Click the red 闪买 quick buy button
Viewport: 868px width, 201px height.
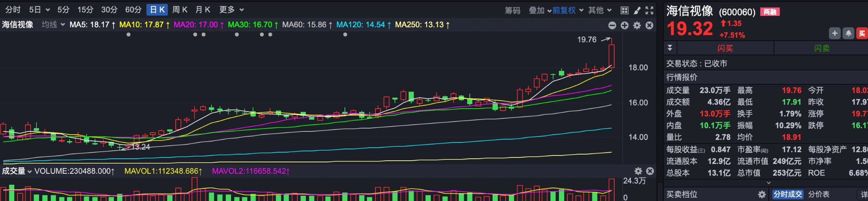(725, 48)
